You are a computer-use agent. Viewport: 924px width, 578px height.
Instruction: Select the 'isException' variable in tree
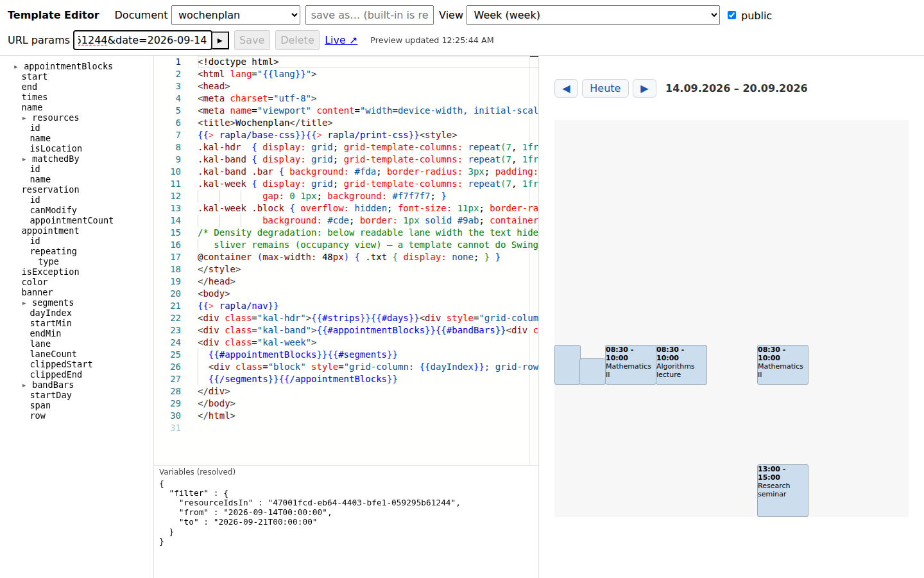pyautogui.click(x=51, y=272)
